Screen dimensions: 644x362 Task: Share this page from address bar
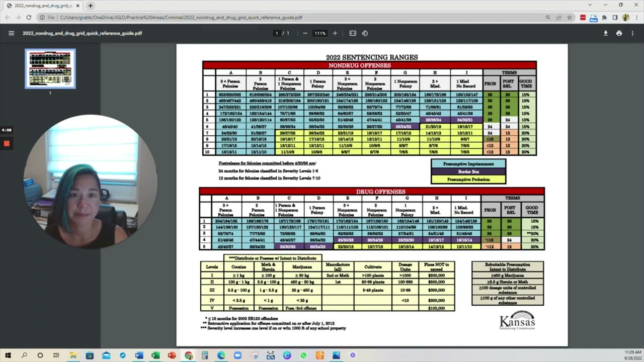(558, 17)
